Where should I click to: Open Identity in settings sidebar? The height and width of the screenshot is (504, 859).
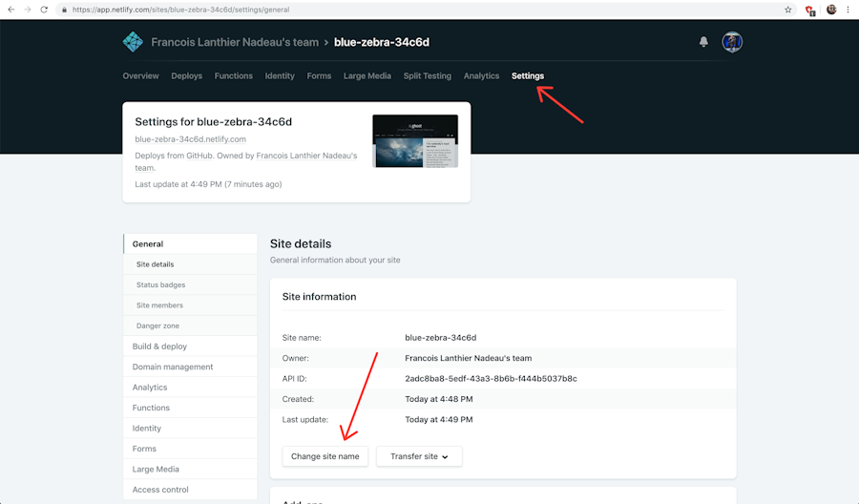[190, 428]
